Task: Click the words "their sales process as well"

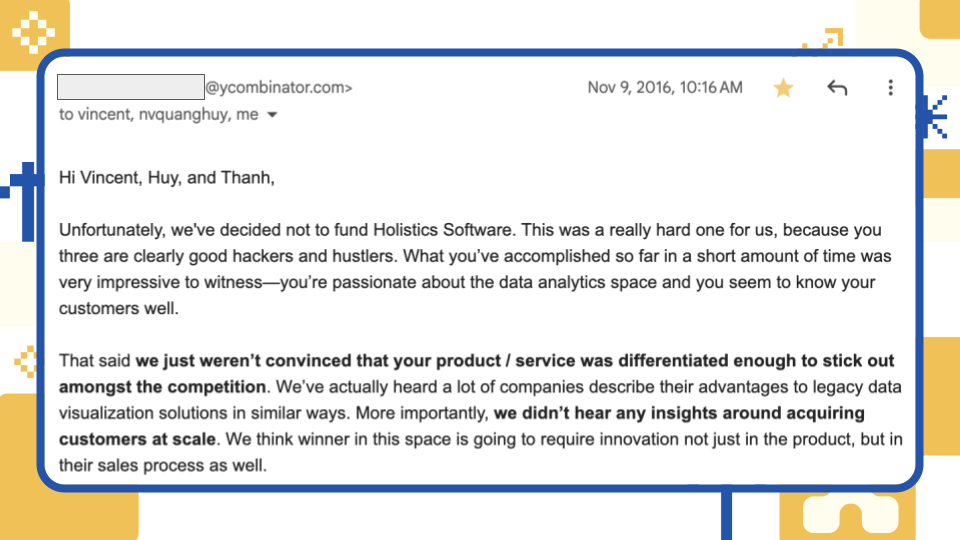Action: click(163, 465)
